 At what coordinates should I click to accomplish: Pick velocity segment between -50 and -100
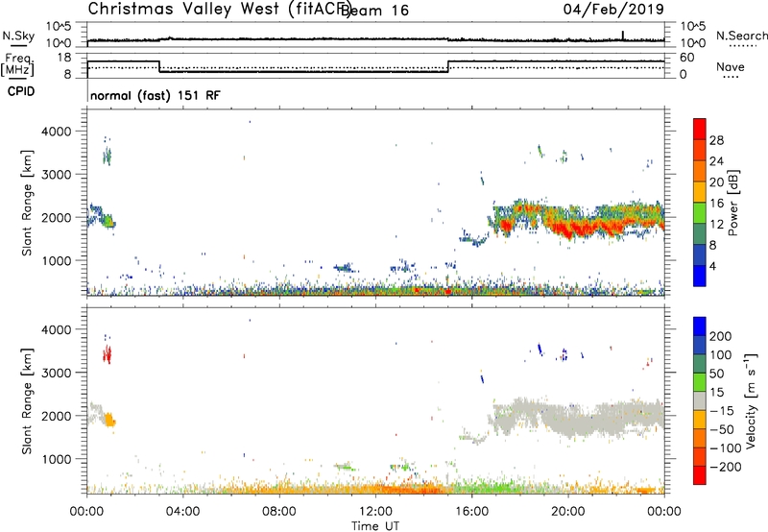[700, 438]
